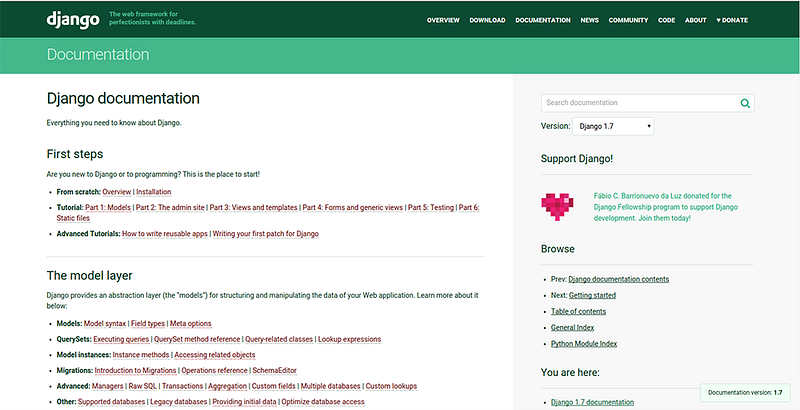Open the Custom lookups link
This screenshot has width=800, height=410.
click(x=391, y=387)
